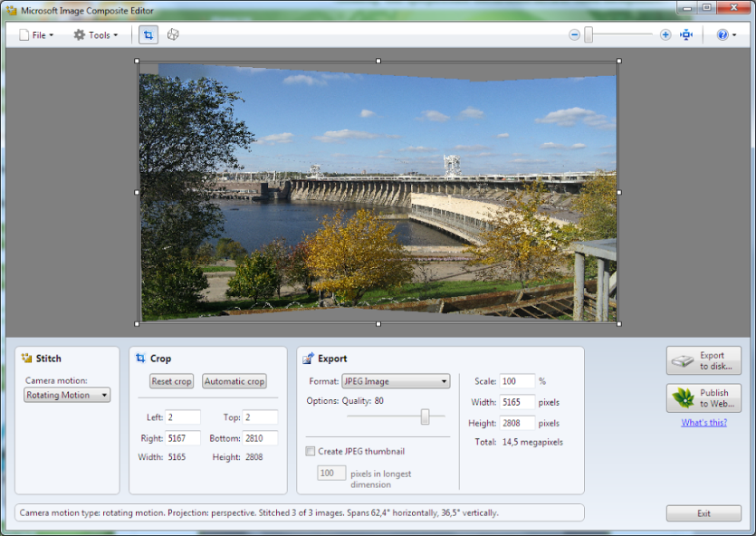Open the Camera motion dropdown
Viewport: 756px width, 536px height.
click(x=67, y=395)
